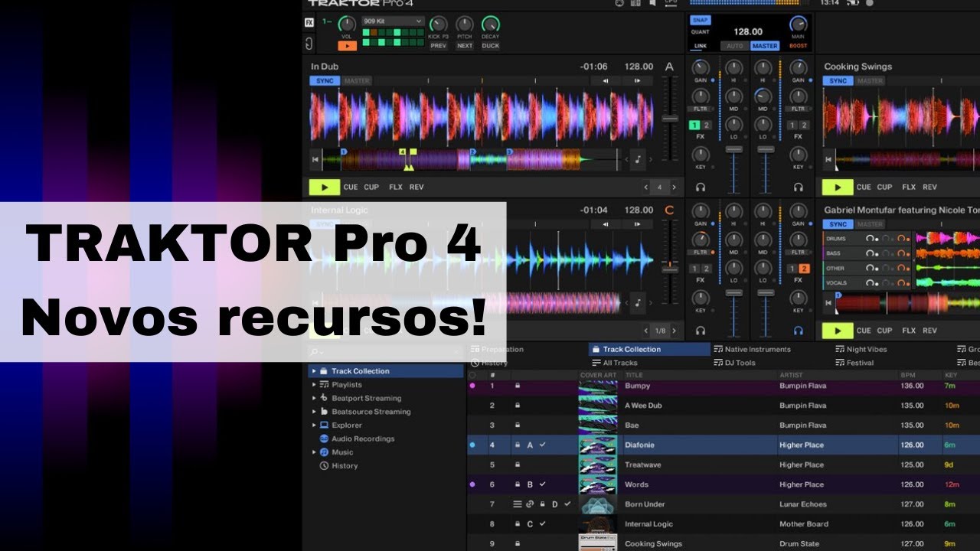Cue channel C headphone icon
This screenshot has width=980, height=551.
pyautogui.click(x=701, y=331)
